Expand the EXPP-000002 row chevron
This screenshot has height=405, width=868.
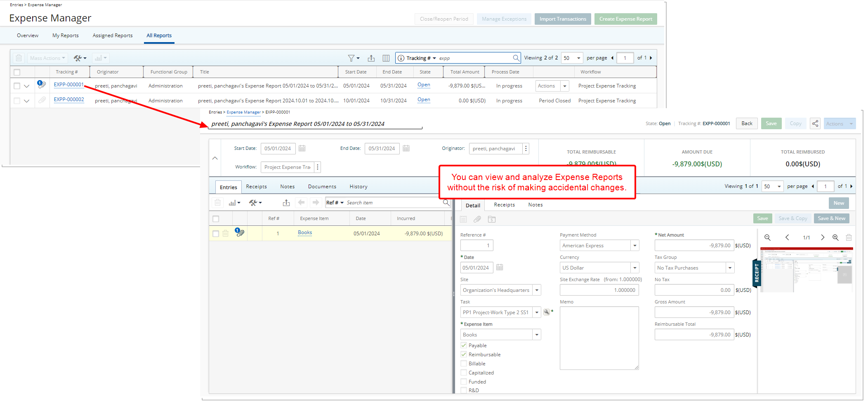(x=26, y=100)
